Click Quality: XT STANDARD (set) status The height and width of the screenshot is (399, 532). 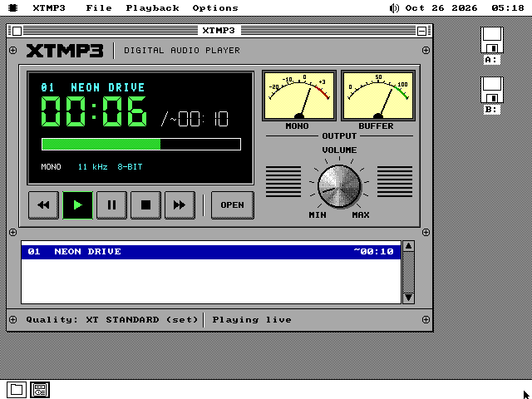(112, 320)
